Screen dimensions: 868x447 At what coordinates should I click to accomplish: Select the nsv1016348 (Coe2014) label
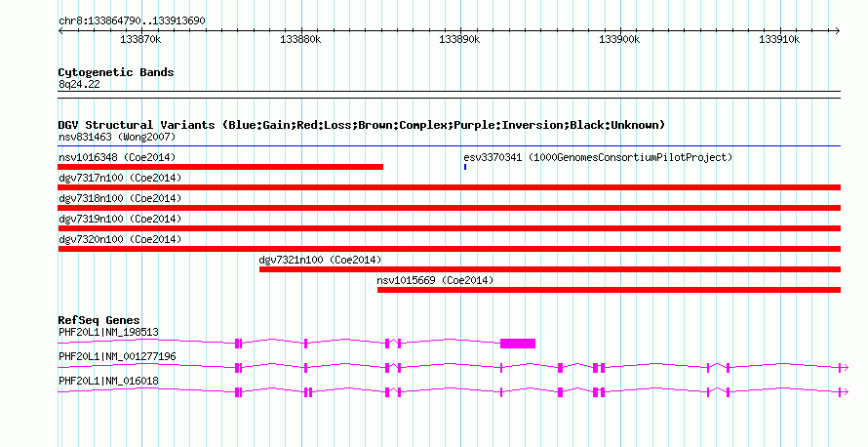click(117, 157)
